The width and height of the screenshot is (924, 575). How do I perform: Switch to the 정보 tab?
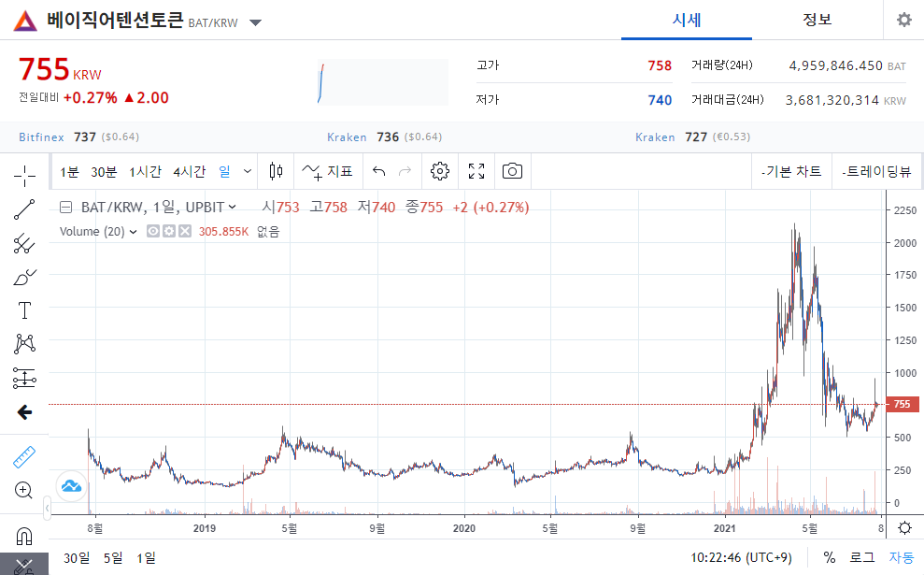tap(817, 20)
